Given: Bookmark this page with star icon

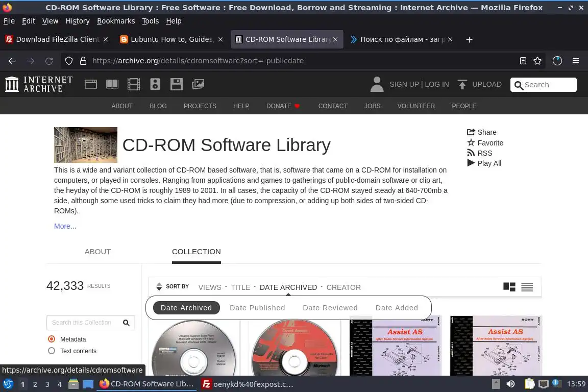Looking at the screenshot, I should point(537,61).
